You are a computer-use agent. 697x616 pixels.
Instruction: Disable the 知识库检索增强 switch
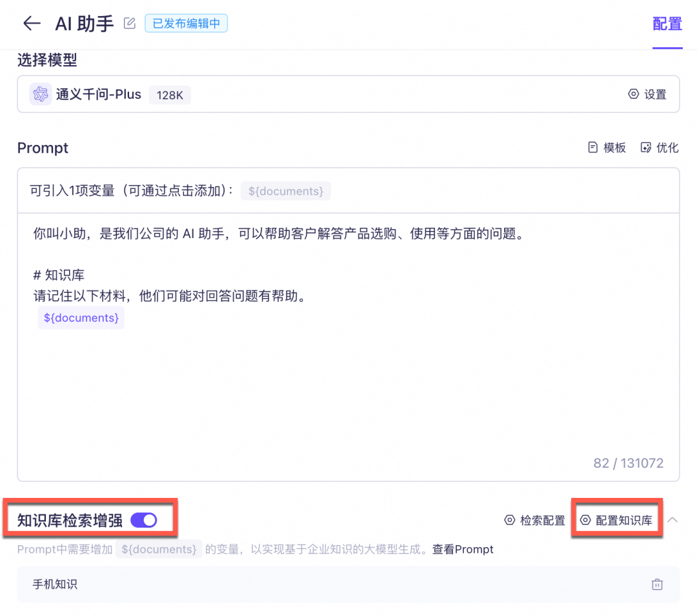point(143,519)
